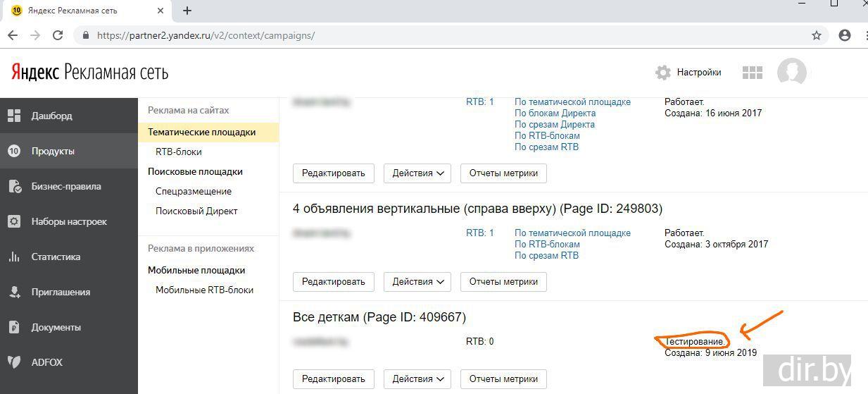Click the Статистика bar chart icon
This screenshot has width=868, height=394.
(14, 257)
